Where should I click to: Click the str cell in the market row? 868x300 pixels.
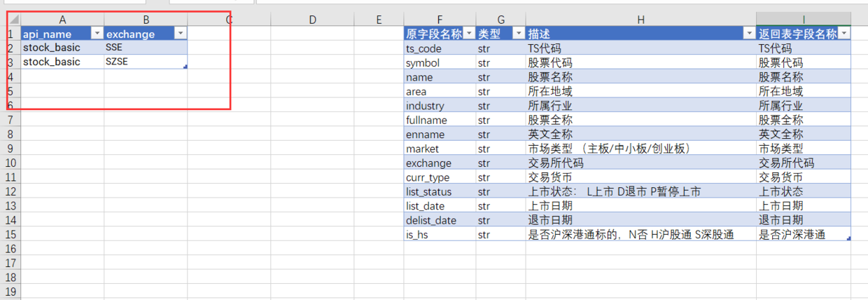click(501, 149)
